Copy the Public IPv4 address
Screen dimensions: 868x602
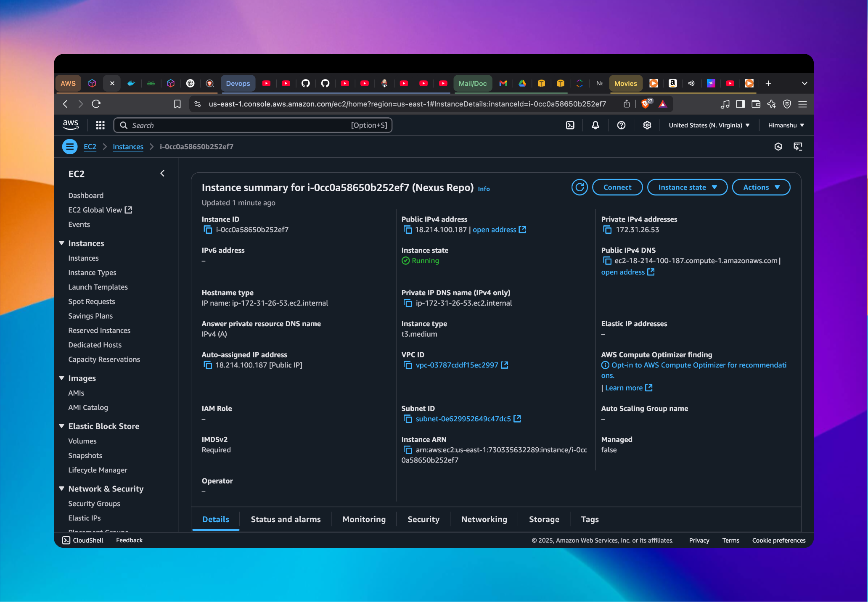[408, 230]
